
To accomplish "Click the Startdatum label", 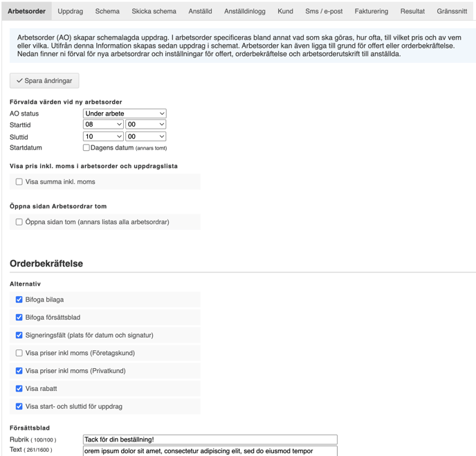I will tap(26, 147).
